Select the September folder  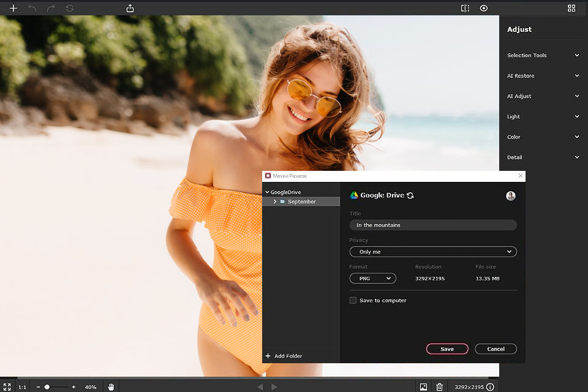pos(301,202)
